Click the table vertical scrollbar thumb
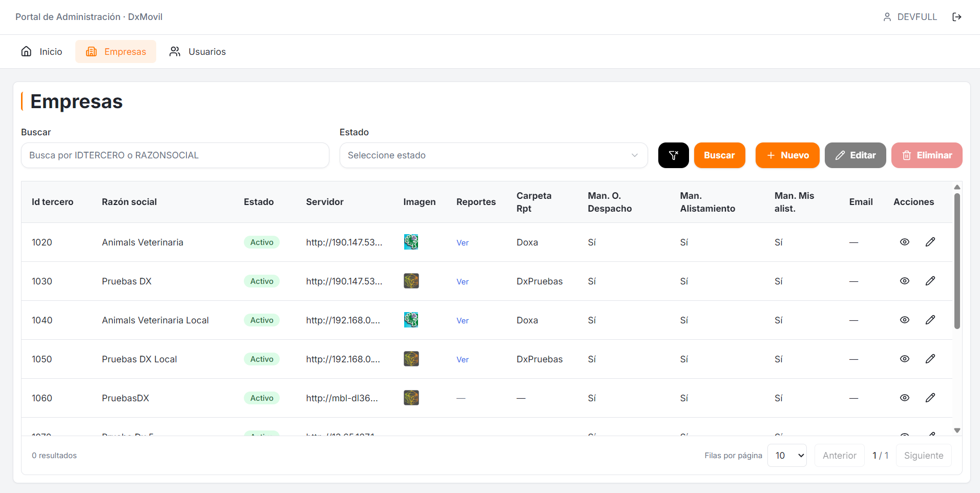Viewport: 980px width, 493px height. pos(957,261)
